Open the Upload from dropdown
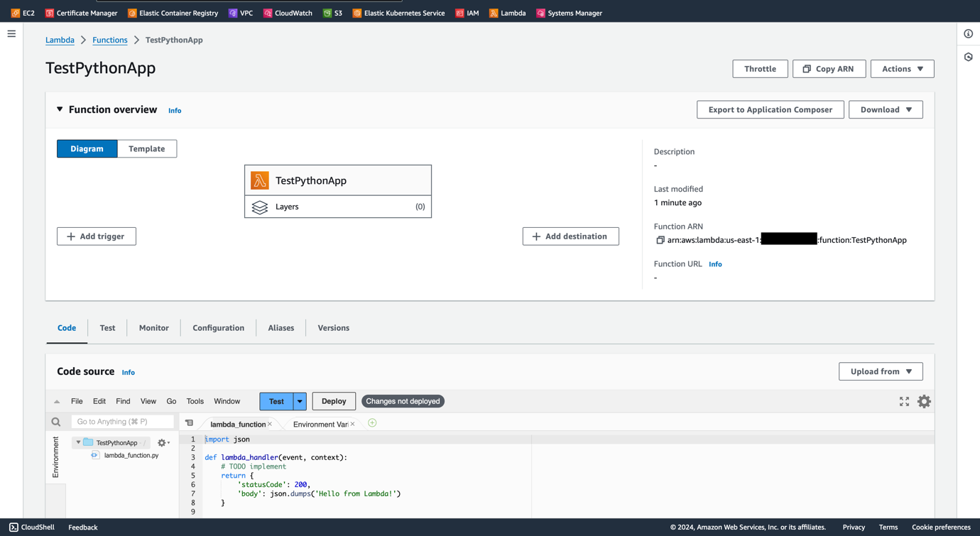 [x=881, y=371]
